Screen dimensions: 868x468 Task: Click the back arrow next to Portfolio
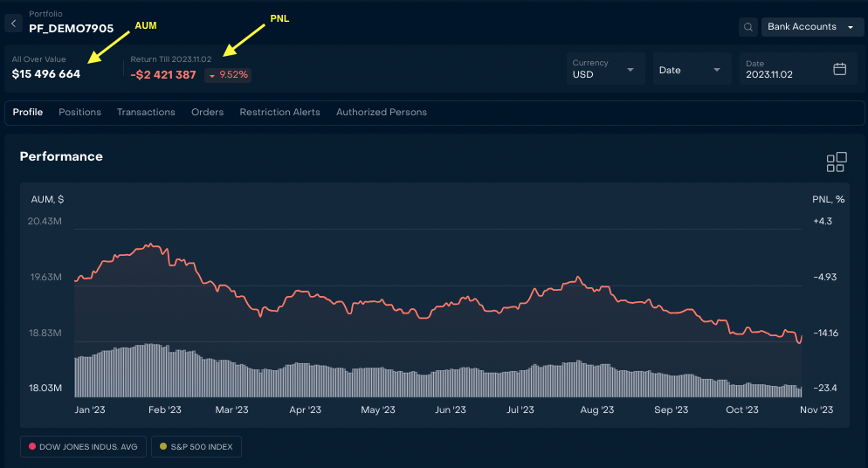pyautogui.click(x=14, y=24)
